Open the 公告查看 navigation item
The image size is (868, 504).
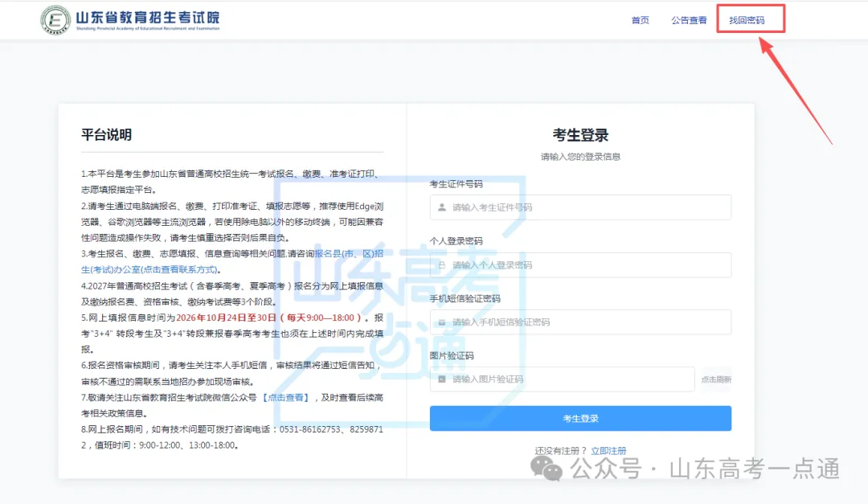[x=689, y=20]
